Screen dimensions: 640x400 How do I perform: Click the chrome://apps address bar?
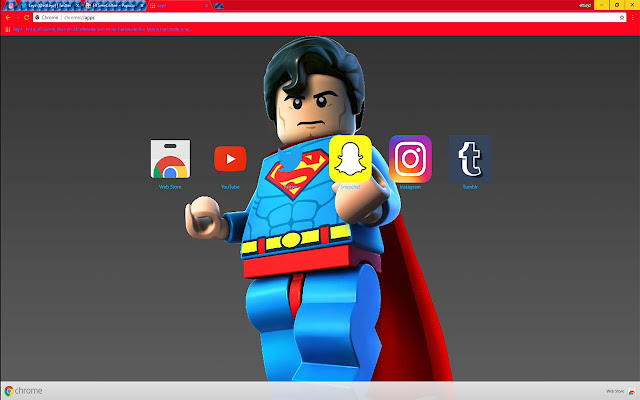pyautogui.click(x=329, y=18)
